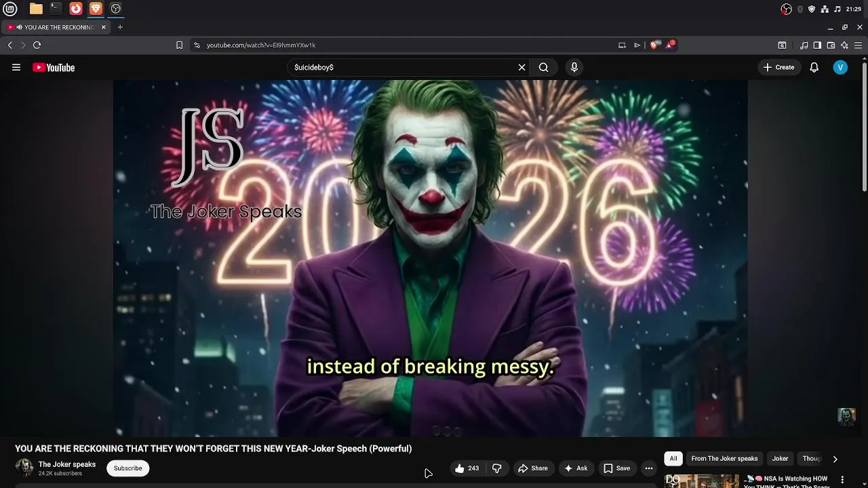
Task: Save the video to a playlist
Action: [617, 468]
